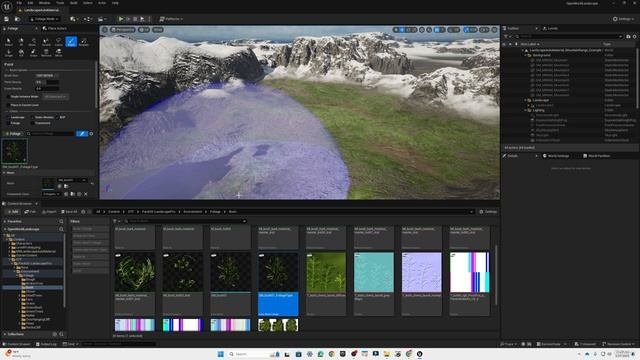Image resolution: width=640 pixels, height=360 pixels.
Task: Click the Collections search icon
Action: pyautogui.click(x=61, y=334)
